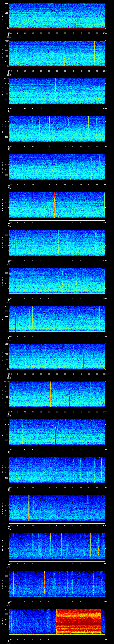
Task: Click the 26:00 end time label
Action: point(105,374)
